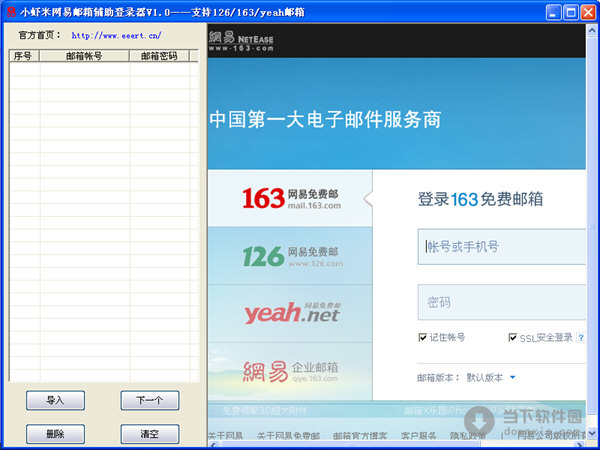The height and width of the screenshot is (450, 600).
Task: Open the 关于网易免费邮 footer link
Action: click(289, 435)
